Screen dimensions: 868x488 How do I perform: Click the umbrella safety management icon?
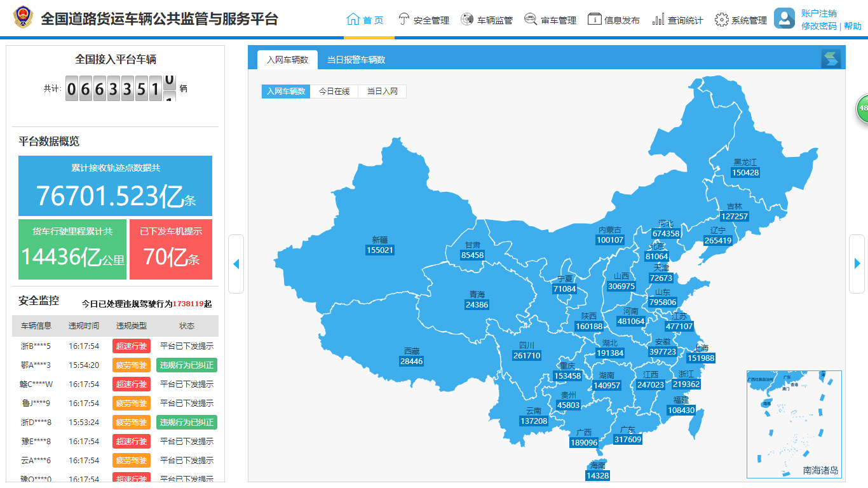tap(403, 19)
